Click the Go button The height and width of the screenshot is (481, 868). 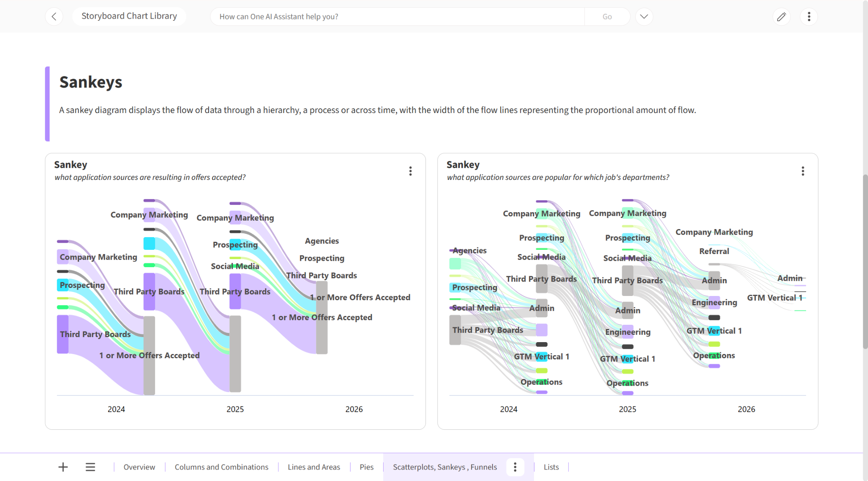click(607, 17)
